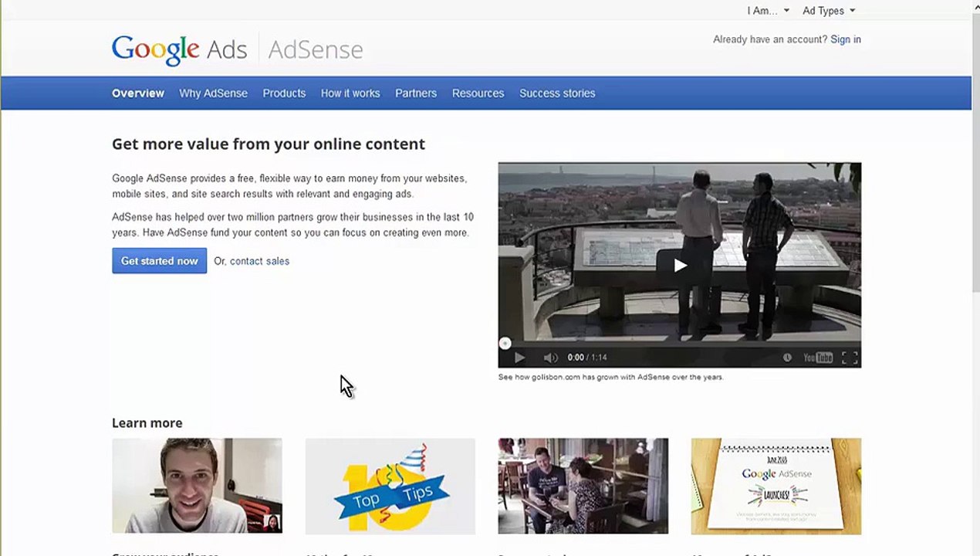Viewport: 980px width, 556px height.
Task: Click the AdSense wordmark in the header
Action: pyautogui.click(x=316, y=49)
